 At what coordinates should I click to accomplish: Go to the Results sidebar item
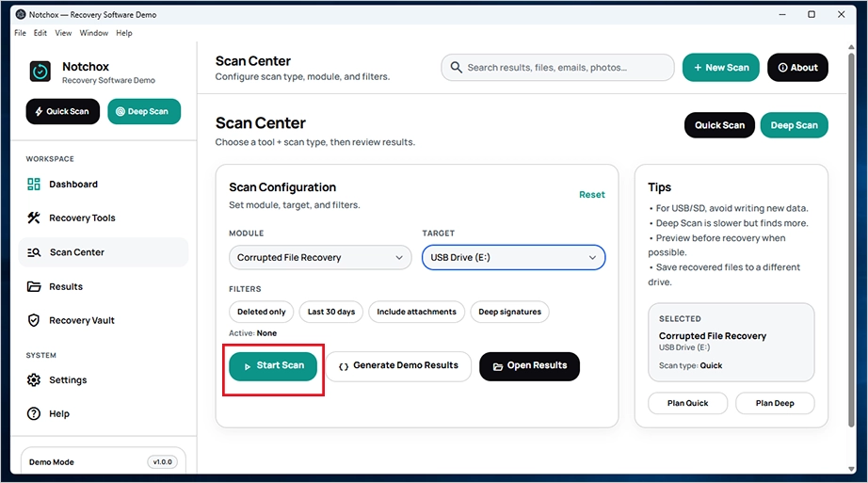point(103,286)
